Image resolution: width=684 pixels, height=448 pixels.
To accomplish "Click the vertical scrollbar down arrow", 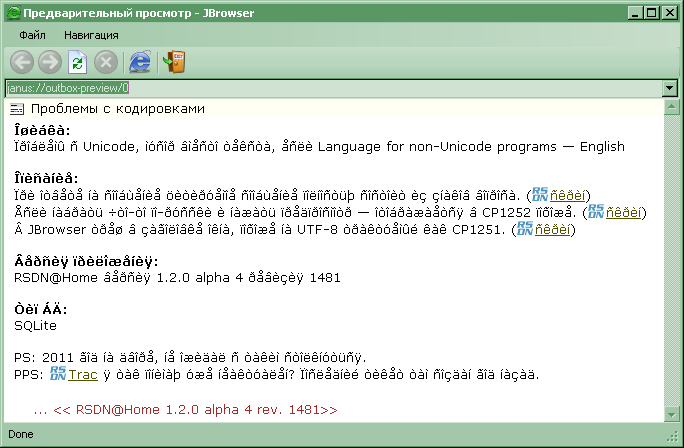I will click(x=669, y=416).
